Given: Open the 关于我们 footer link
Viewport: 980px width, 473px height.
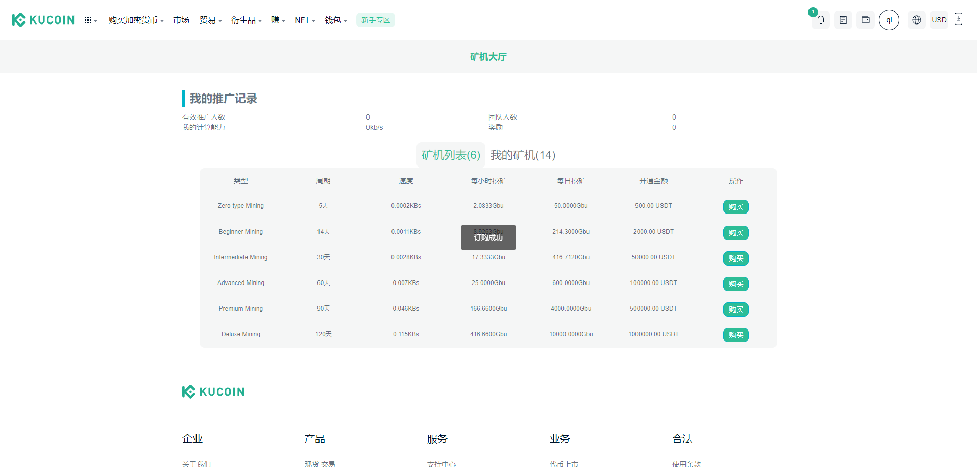Looking at the screenshot, I should click(x=197, y=464).
